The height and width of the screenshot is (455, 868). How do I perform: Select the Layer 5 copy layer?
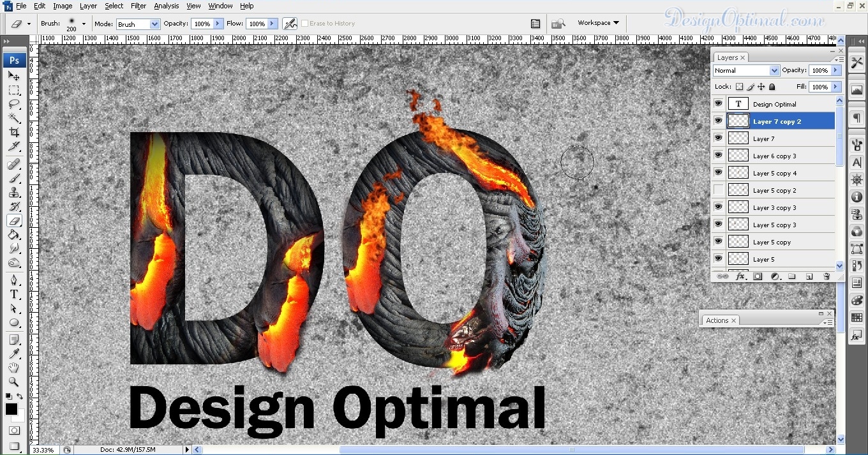(x=773, y=242)
